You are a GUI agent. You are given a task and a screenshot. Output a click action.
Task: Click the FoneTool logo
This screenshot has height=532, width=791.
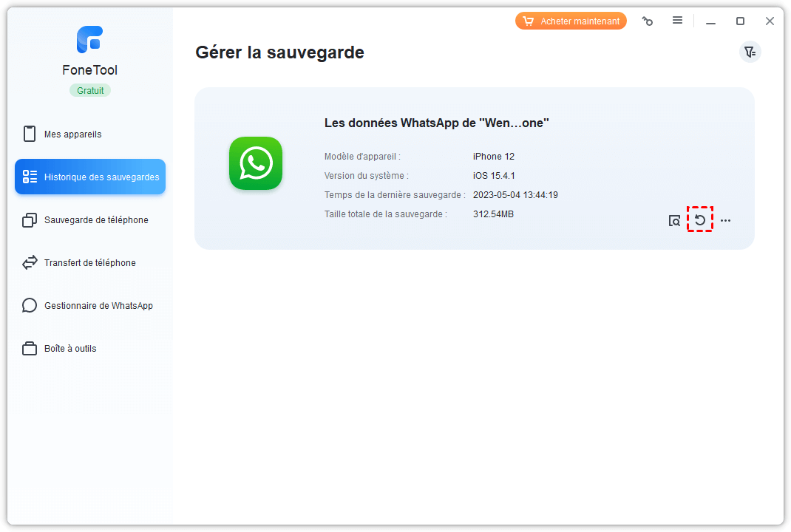[89, 40]
